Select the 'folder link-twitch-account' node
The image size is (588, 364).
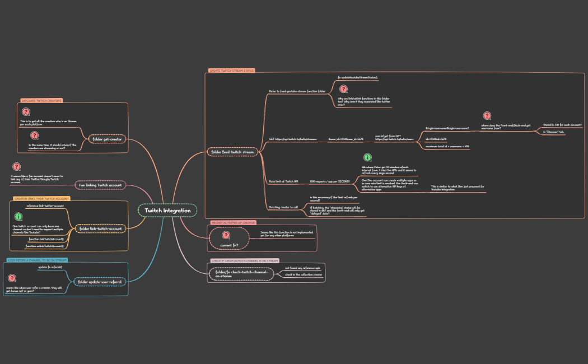tap(101, 229)
